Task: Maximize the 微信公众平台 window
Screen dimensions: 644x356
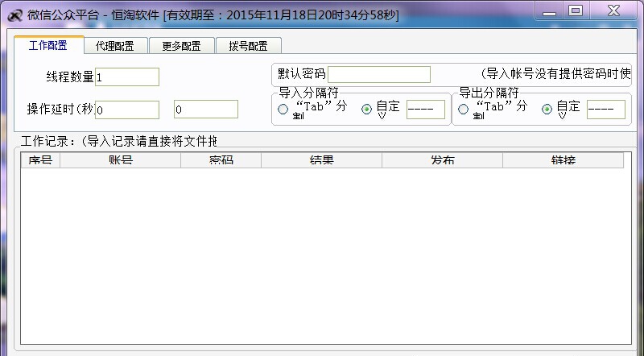Action: click(x=576, y=11)
